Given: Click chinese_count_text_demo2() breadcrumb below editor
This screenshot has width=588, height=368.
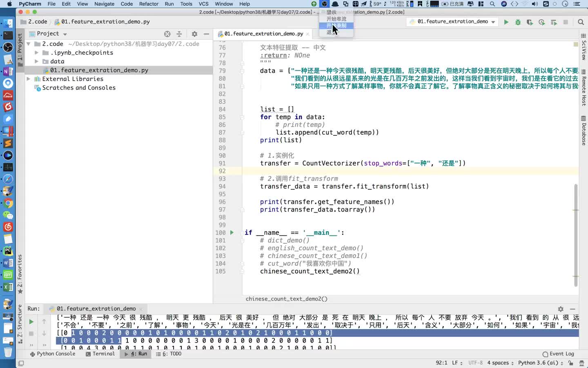Looking at the screenshot, I should tap(287, 299).
